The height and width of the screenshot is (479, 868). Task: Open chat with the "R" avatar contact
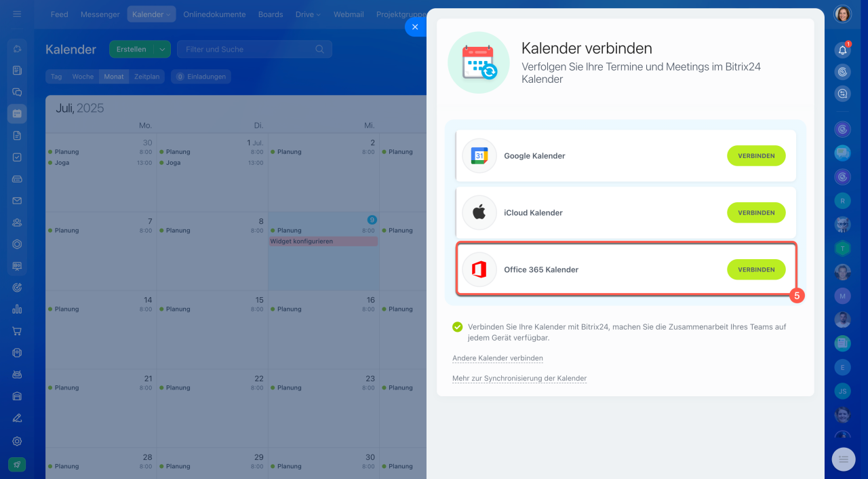[843, 201]
